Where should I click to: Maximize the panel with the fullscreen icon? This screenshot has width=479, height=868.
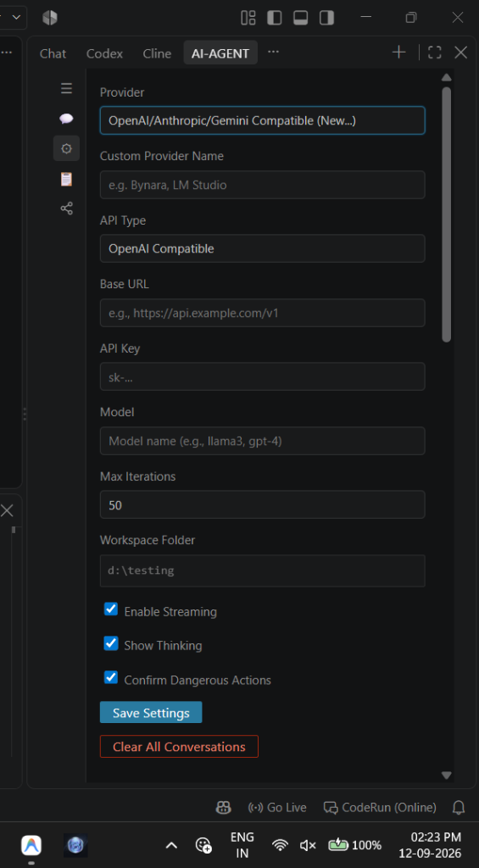[x=435, y=53]
